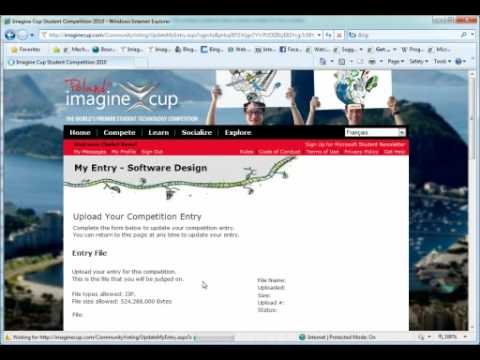
Task: Click the page loading progress bar
Action: 214,338
